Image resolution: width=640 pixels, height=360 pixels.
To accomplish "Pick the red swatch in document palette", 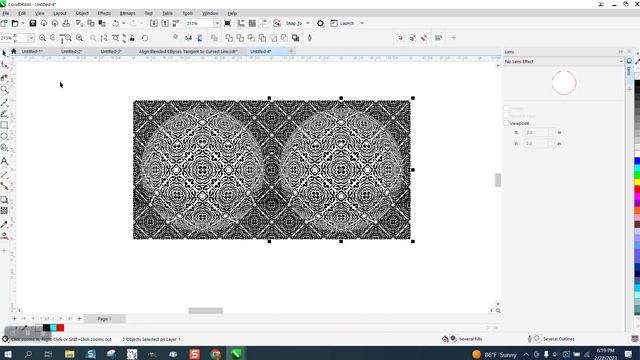I will [x=60, y=328].
